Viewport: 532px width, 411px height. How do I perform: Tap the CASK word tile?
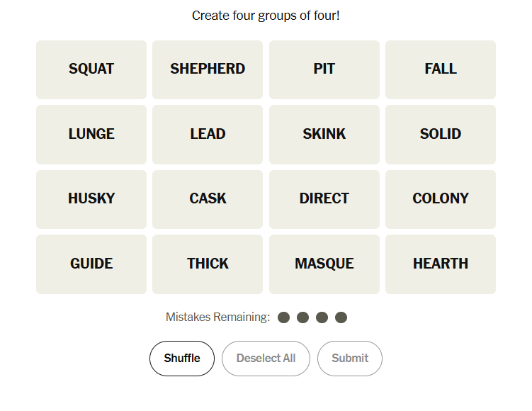click(208, 199)
